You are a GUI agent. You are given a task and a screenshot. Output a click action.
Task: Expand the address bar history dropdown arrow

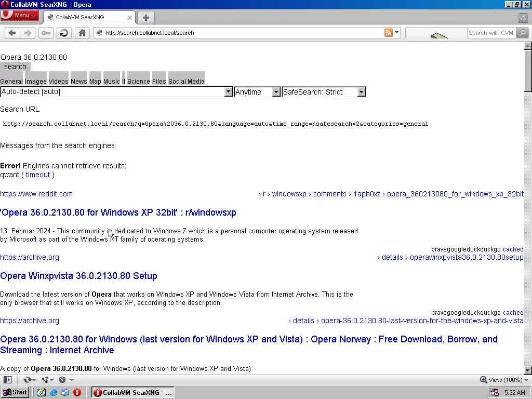click(396, 33)
